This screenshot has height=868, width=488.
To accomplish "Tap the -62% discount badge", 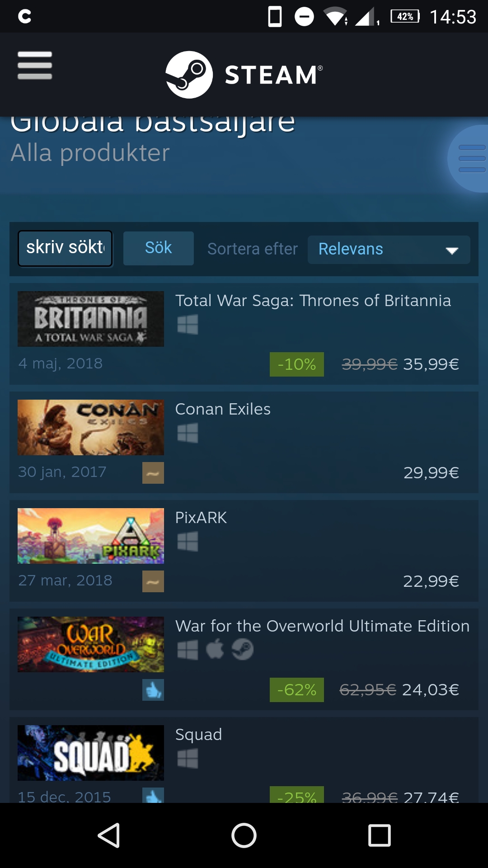I will [x=297, y=690].
